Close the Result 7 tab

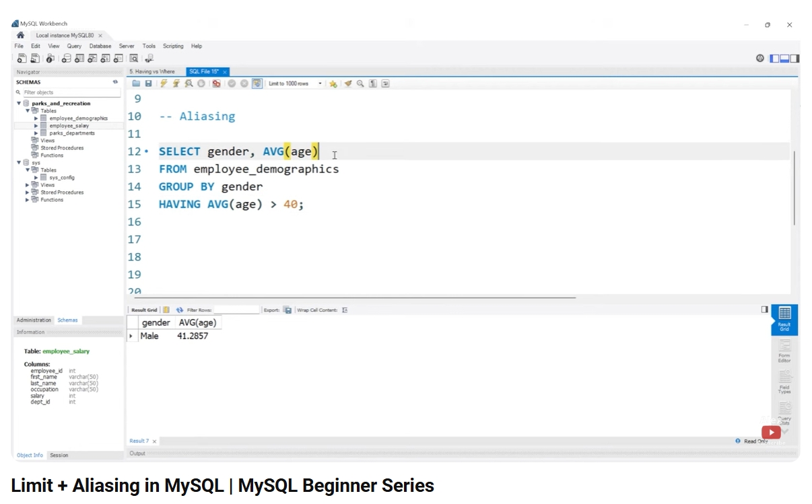pyautogui.click(x=154, y=441)
